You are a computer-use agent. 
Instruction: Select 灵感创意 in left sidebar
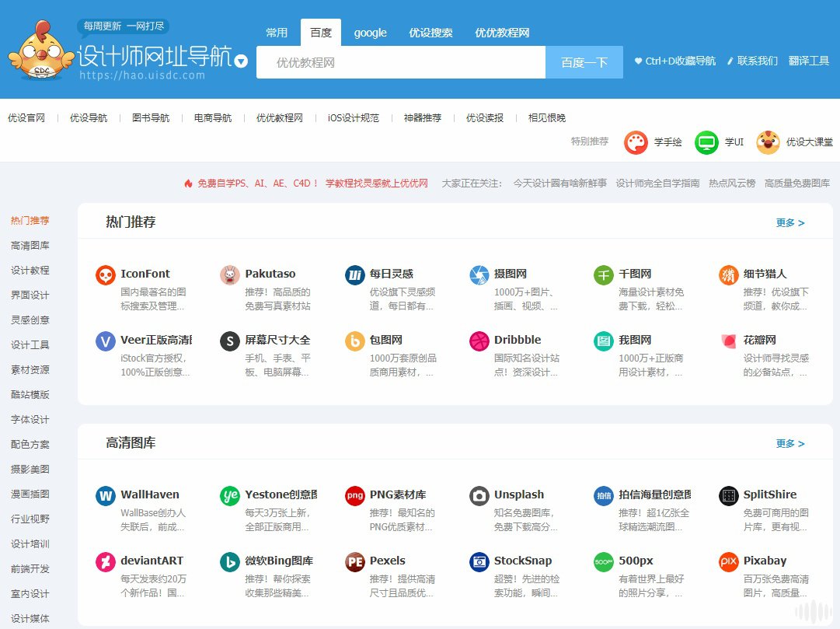30,320
